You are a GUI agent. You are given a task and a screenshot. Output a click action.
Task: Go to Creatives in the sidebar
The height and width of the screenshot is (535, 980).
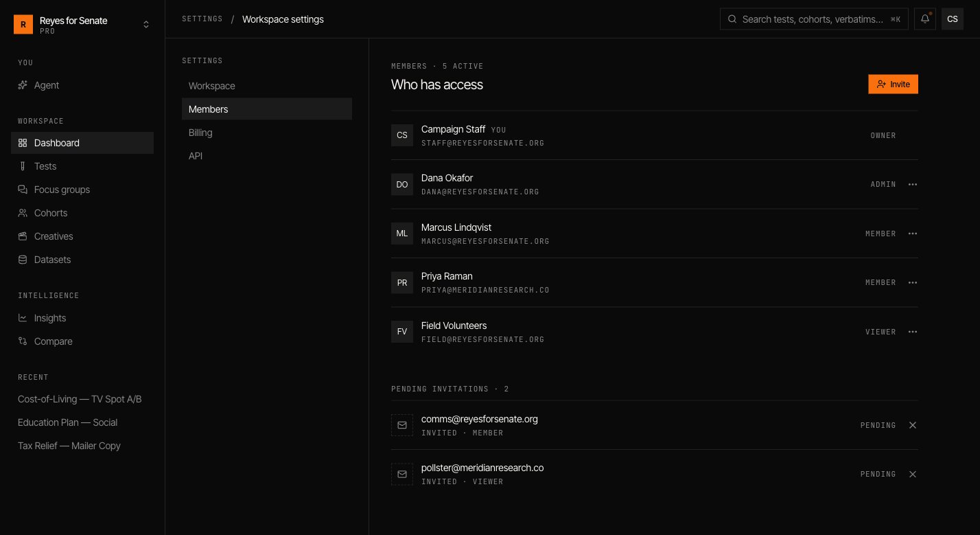click(82, 236)
